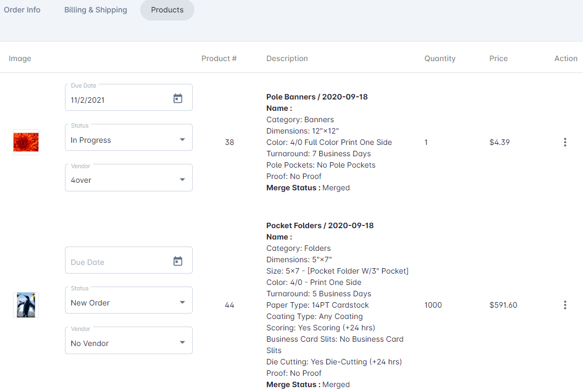583x392 pixels.
Task: Click the Color: 4/0 - Print One Side line
Action: coord(314,282)
